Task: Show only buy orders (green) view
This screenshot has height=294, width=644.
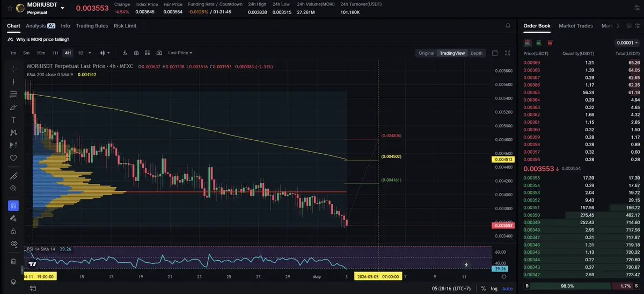Action: [539, 43]
